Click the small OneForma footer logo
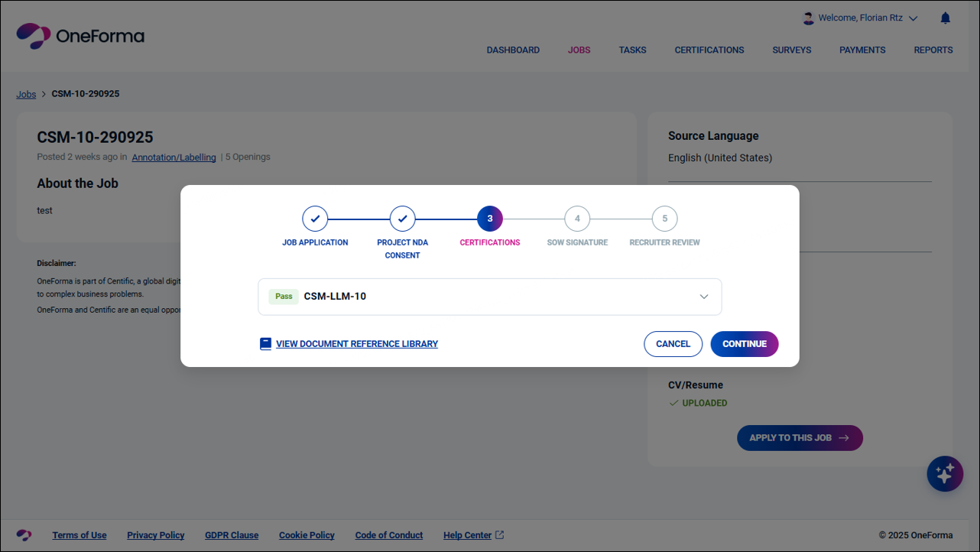This screenshot has width=980, height=552. (x=24, y=535)
